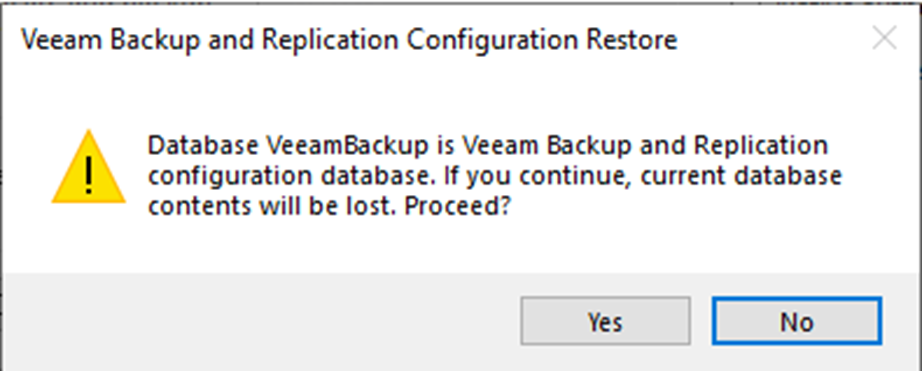Choose No to cancel the restore
The width and height of the screenshot is (922, 371).
797,321
